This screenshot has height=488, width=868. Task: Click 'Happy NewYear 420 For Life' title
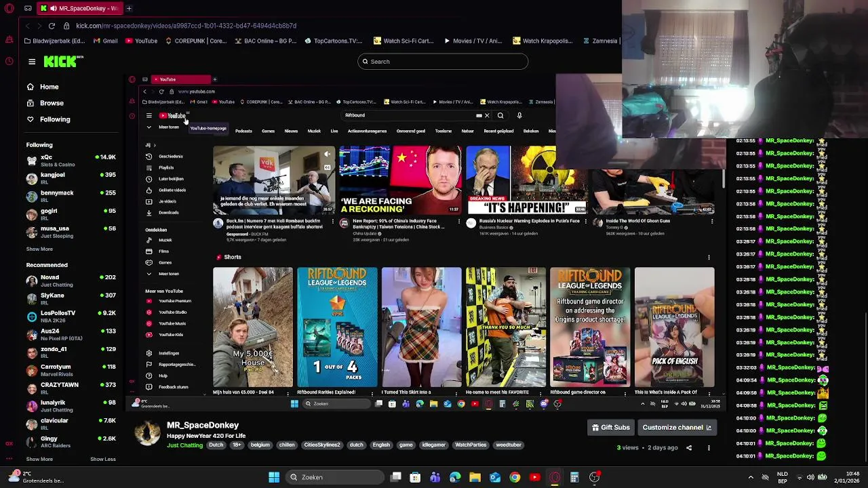click(x=206, y=436)
